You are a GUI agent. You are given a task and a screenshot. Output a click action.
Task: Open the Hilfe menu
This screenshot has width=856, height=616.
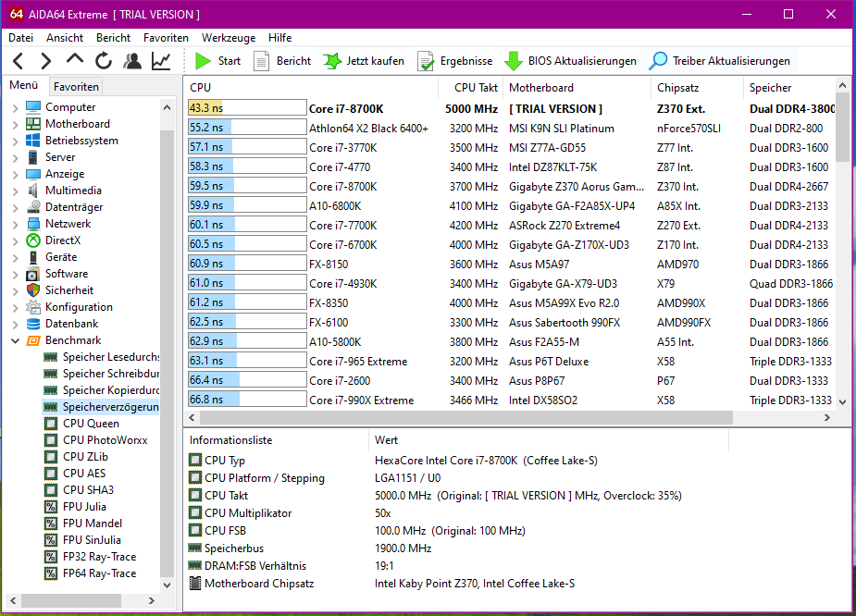click(279, 38)
